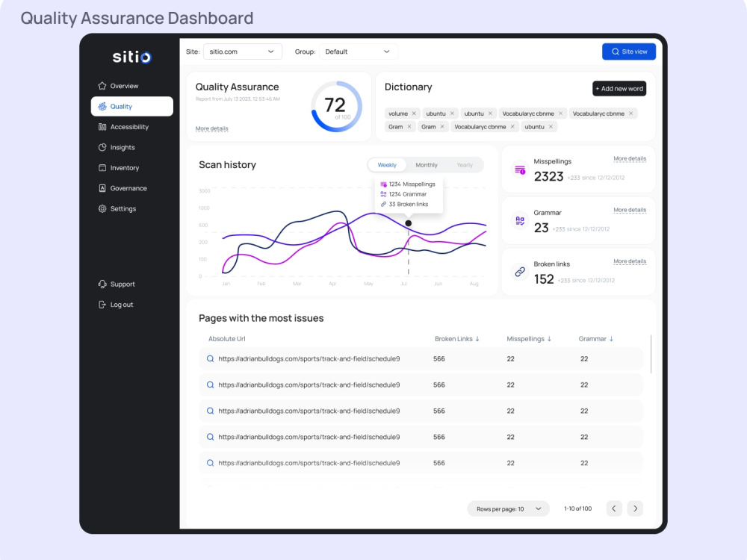Open More details under Quality Assurance
747x560 pixels.
click(x=211, y=128)
